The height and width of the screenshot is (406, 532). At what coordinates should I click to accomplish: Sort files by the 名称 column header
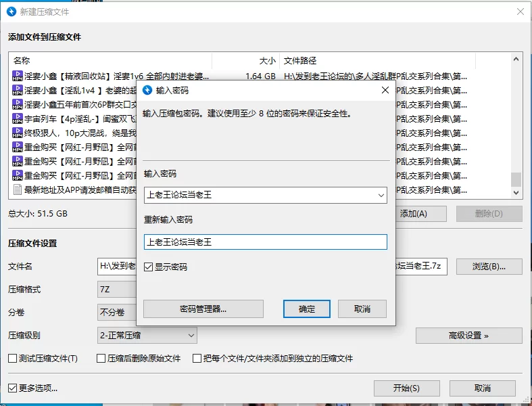click(110, 61)
